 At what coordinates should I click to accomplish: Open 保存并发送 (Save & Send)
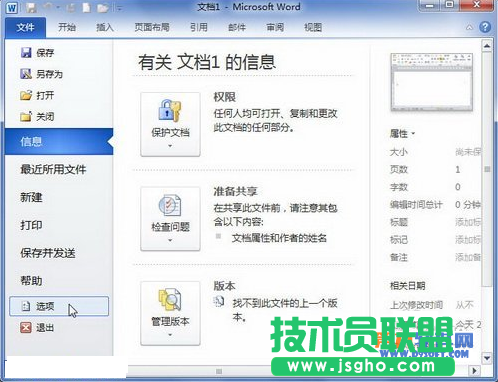48,253
